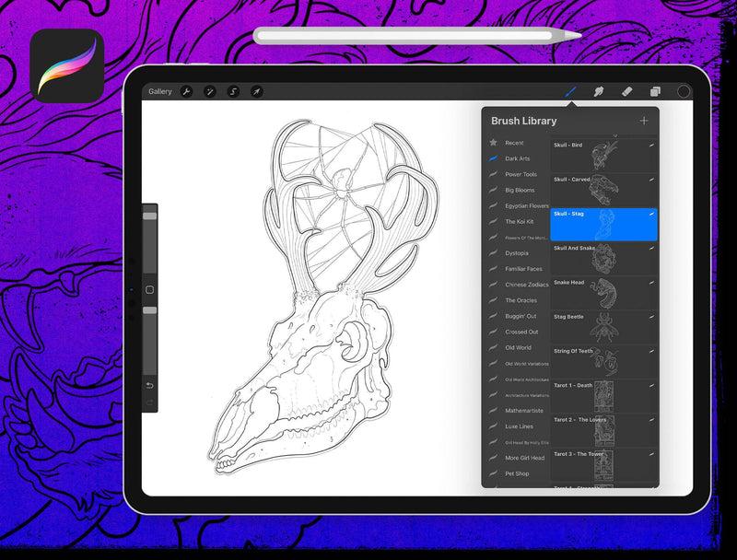
Task: Open the Adjustments magic wand menu
Action: click(210, 92)
